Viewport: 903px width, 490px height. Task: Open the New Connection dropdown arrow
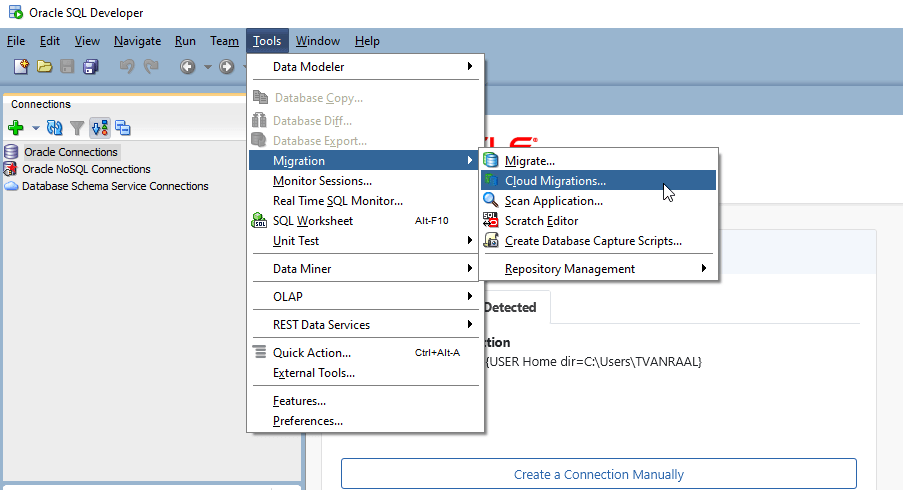[x=35, y=128]
